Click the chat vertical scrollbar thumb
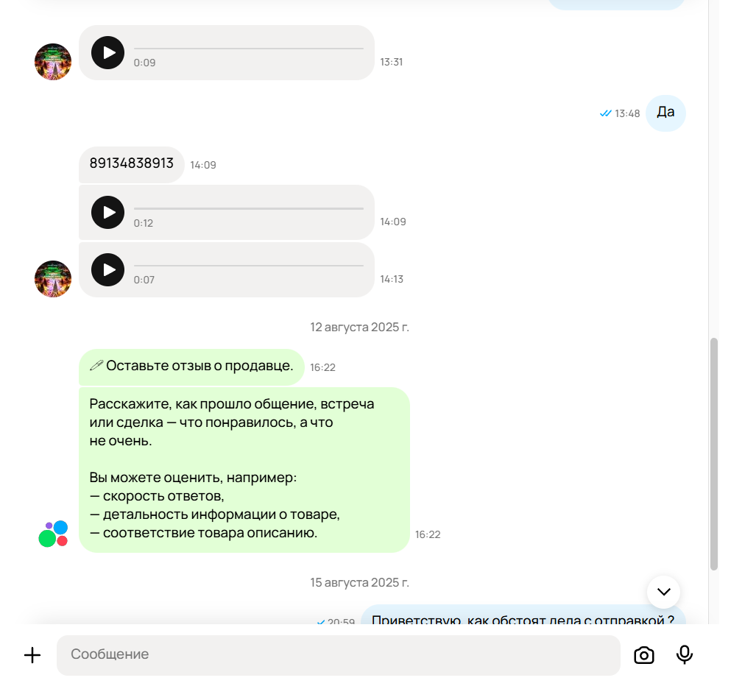 coord(714,454)
